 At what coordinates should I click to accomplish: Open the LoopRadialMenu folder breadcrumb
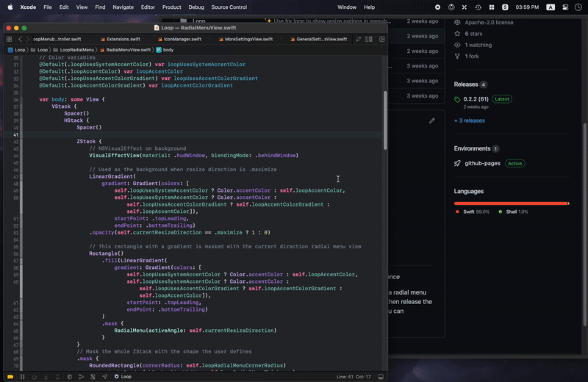coord(73,49)
